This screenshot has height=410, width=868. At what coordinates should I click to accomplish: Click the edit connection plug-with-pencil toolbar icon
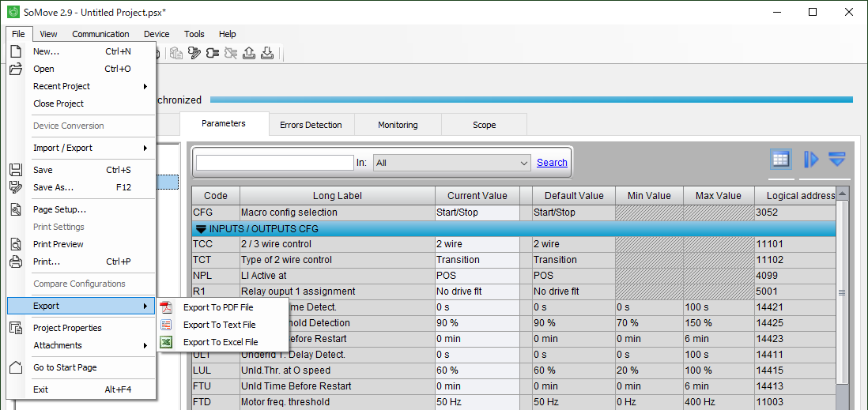194,53
